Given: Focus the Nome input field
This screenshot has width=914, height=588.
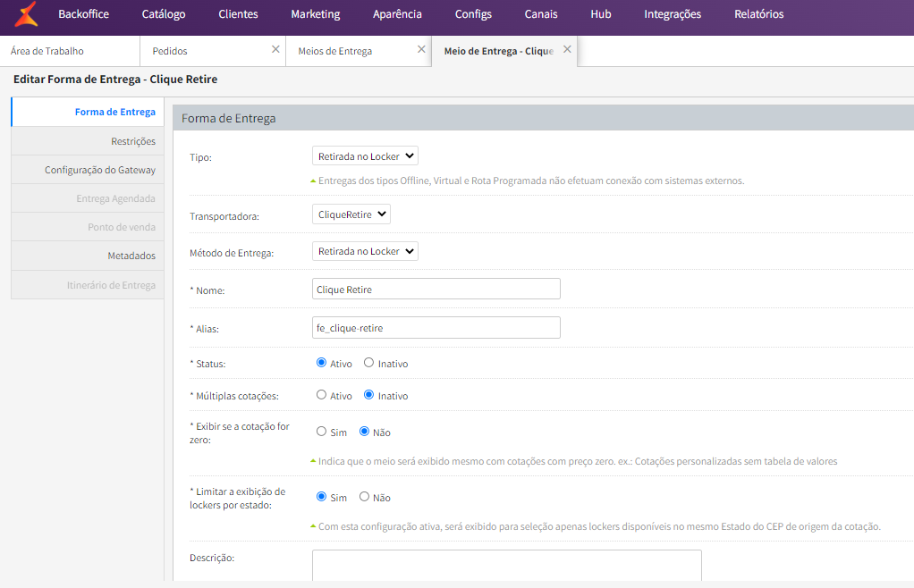Looking at the screenshot, I should [436, 289].
